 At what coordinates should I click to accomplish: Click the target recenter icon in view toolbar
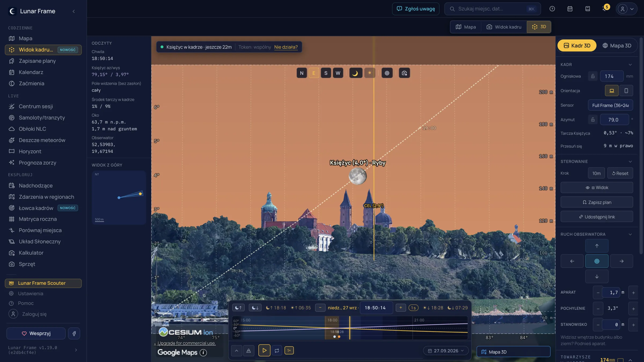pos(387,73)
